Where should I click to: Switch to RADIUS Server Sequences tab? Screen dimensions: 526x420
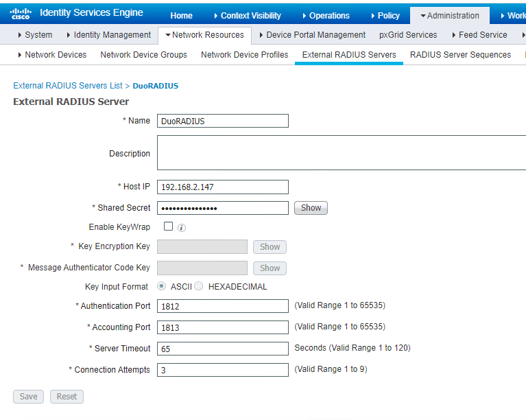[x=460, y=55]
